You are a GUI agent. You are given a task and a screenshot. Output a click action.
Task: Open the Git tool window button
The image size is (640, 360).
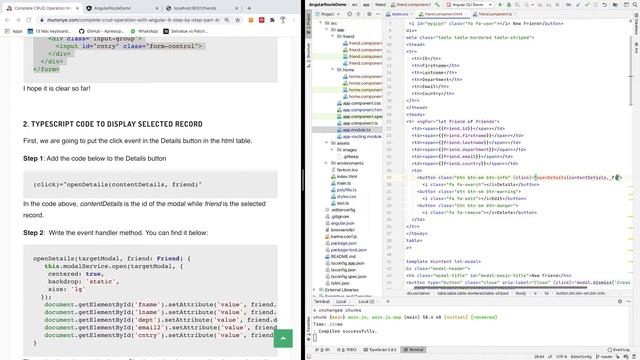point(323,350)
